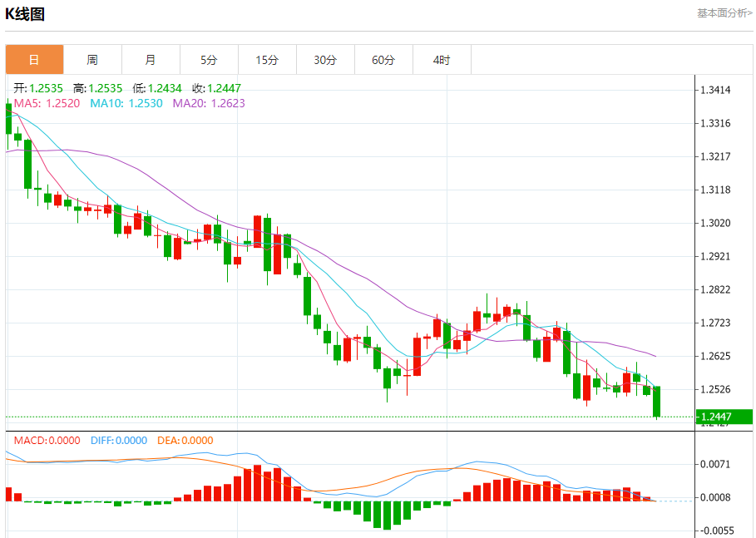The width and height of the screenshot is (756, 538).
Task: Click the DIFF:0.0000 label
Action: coord(119,440)
